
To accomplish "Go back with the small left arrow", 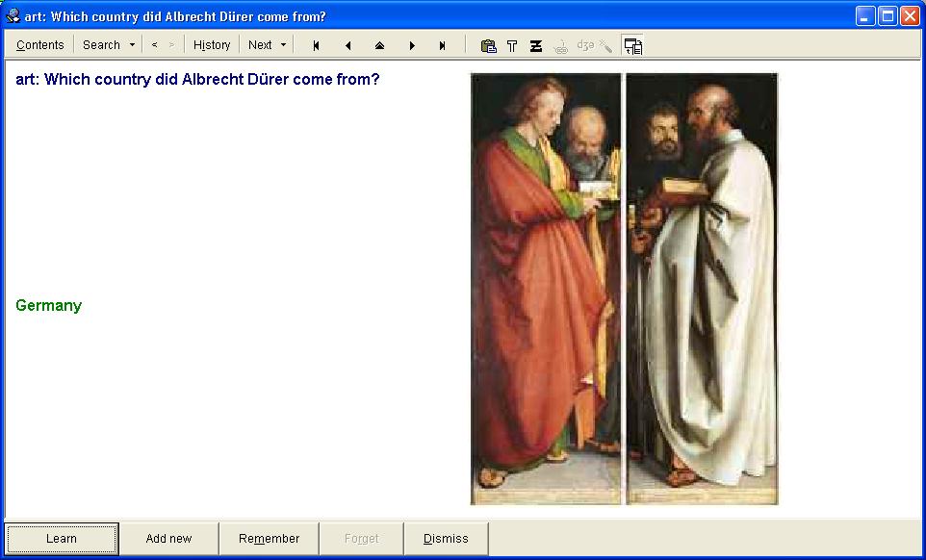I will coord(154,45).
